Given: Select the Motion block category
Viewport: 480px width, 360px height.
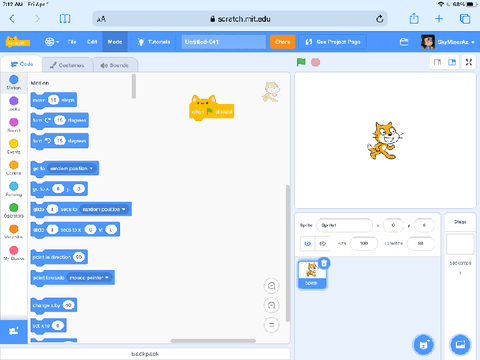Looking at the screenshot, I should tap(14, 82).
